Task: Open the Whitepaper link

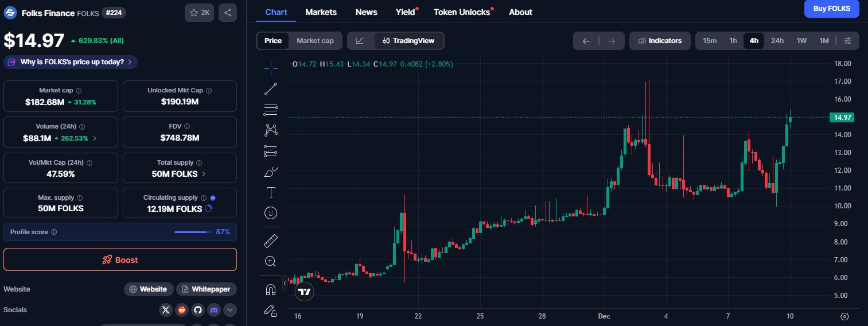Action: click(207, 289)
